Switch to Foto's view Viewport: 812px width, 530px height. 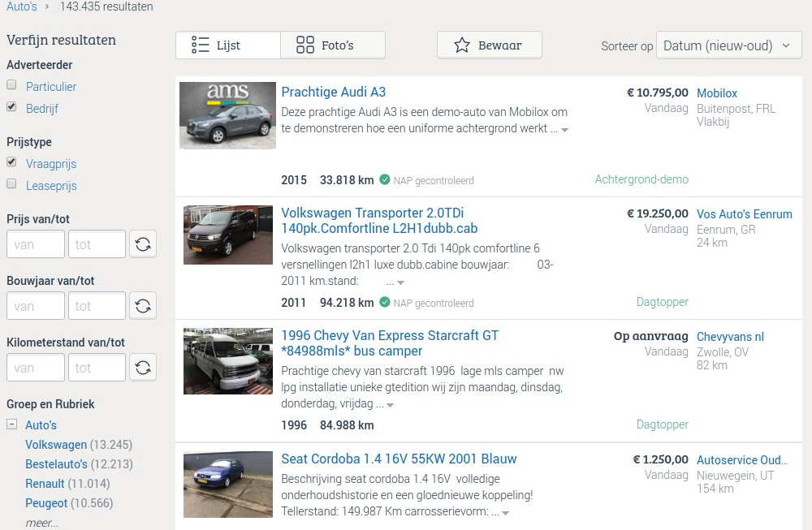333,45
